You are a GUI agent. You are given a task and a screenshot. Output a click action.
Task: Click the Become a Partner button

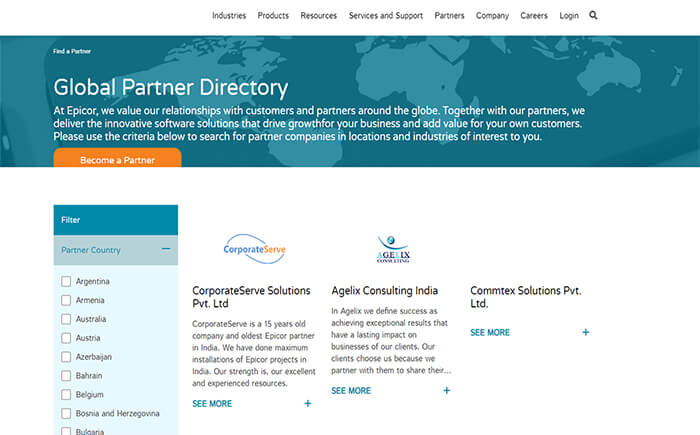pyautogui.click(x=117, y=158)
